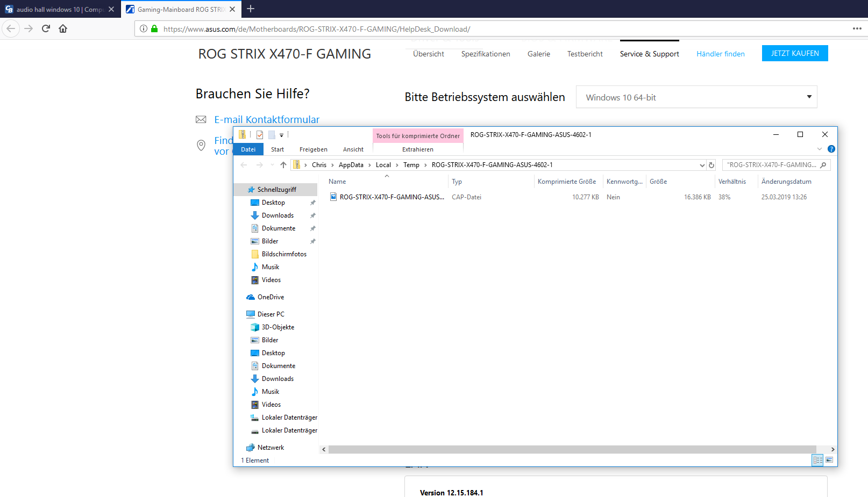Click the envelope icon beside Kontaktformular

(x=201, y=119)
